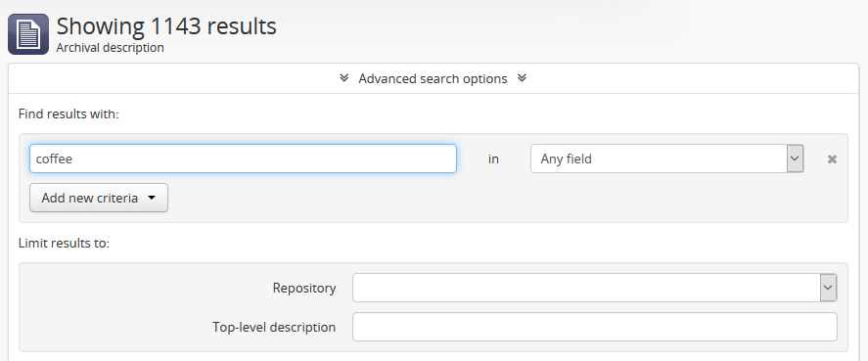Screen dimensions: 868x361
Task: Click the word "in" between fields
Action: pos(493,159)
